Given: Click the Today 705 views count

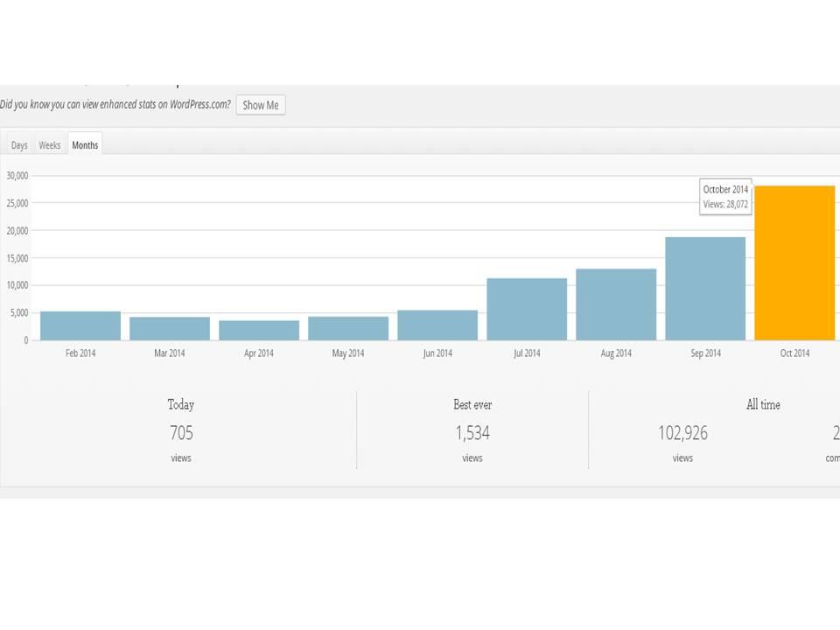Looking at the screenshot, I should 181,433.
